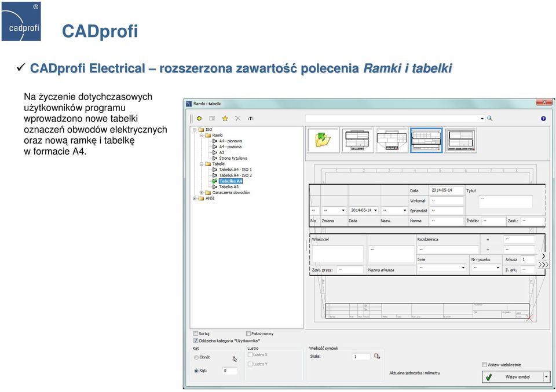This screenshot has width=556, height=392.
Task: Select the A3 frame tree item
Action: [x=222, y=152]
